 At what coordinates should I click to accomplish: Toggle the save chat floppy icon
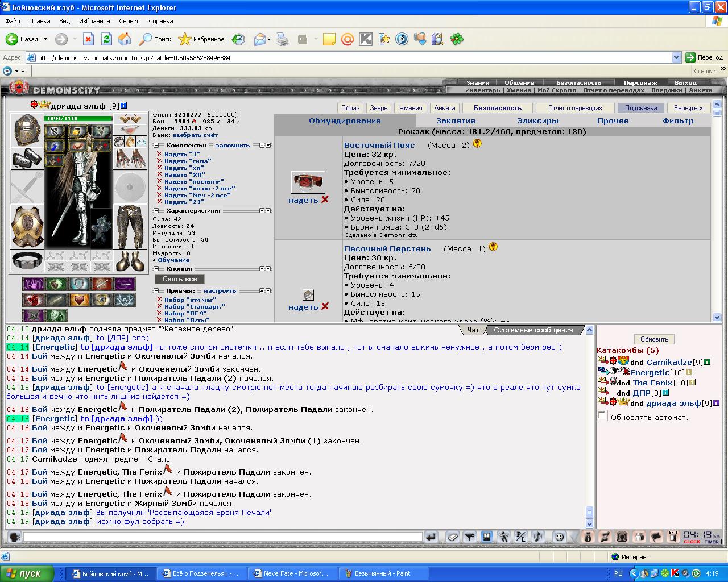pos(487,537)
